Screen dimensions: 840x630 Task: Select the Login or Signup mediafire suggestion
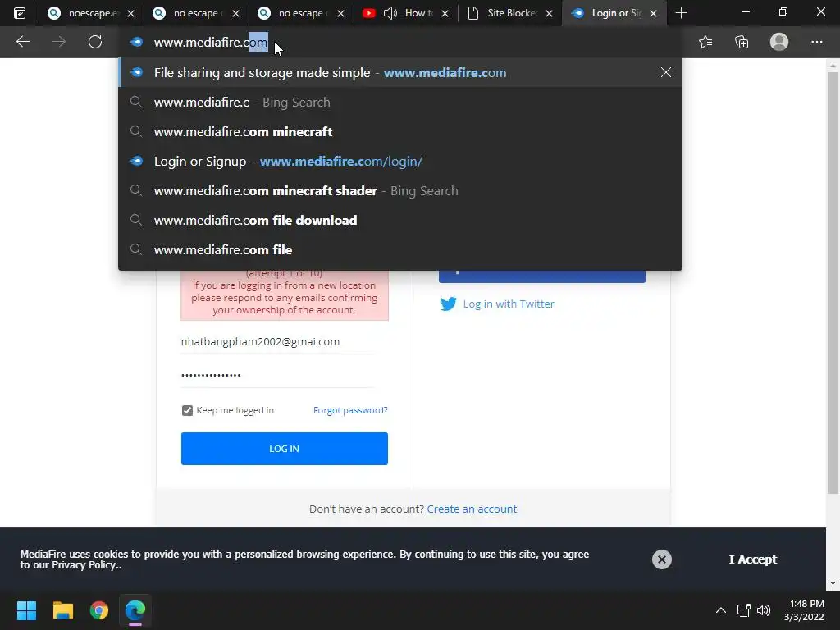(400, 162)
